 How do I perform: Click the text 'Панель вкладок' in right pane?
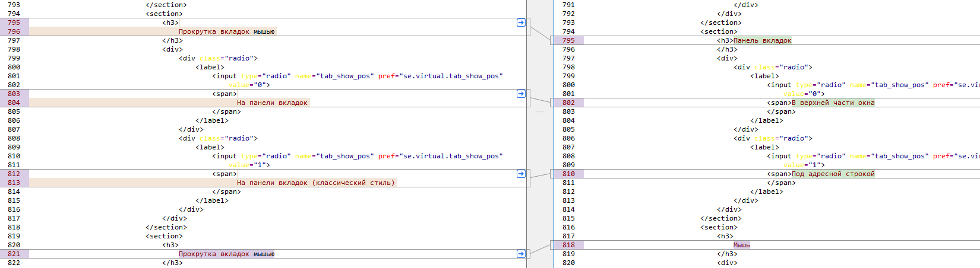click(763, 40)
